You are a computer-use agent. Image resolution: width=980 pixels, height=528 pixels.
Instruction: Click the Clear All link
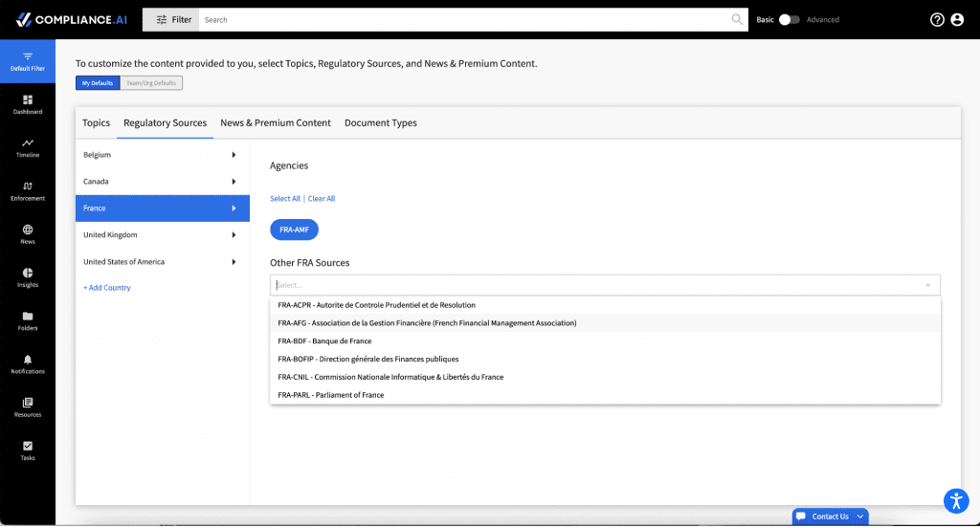(322, 199)
